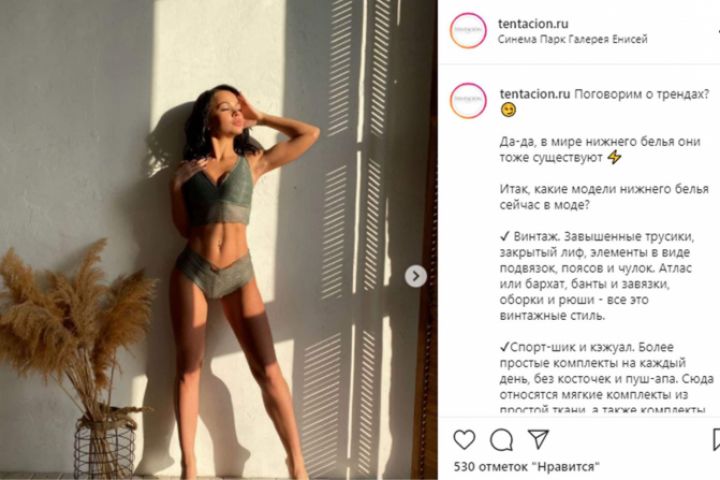Click the window shutter shadow in photo
This screenshot has width=720, height=480.
[358, 230]
